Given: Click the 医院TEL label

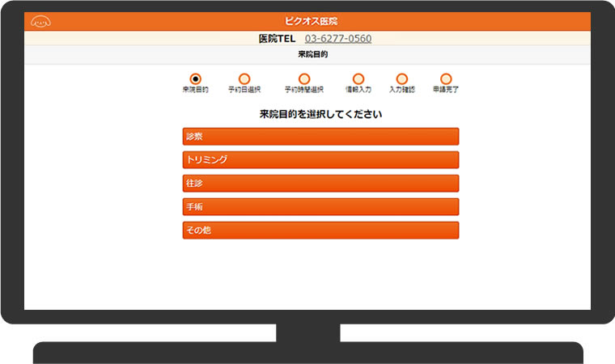Looking at the screenshot, I should [x=277, y=39].
